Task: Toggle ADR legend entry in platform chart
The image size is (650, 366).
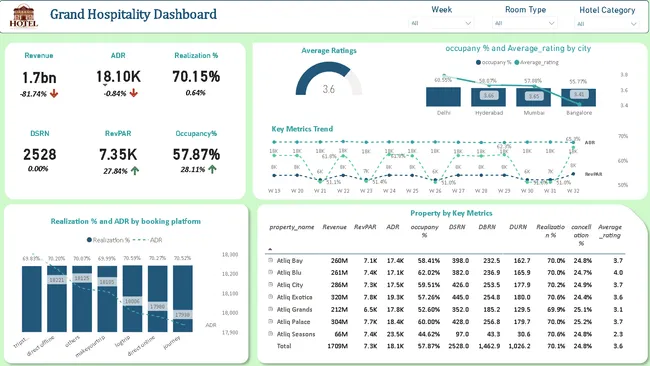Action: [x=148, y=240]
